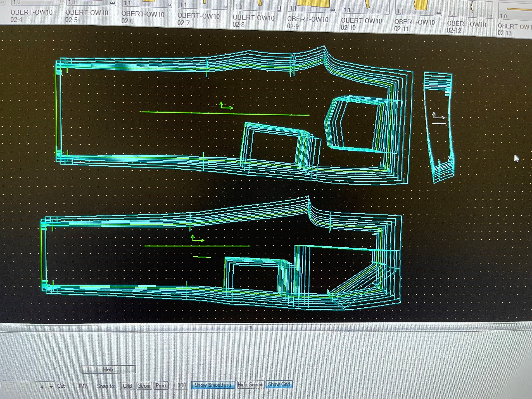532x399 pixels.
Task: Toggle Show Smoothing
Action: pos(213,385)
